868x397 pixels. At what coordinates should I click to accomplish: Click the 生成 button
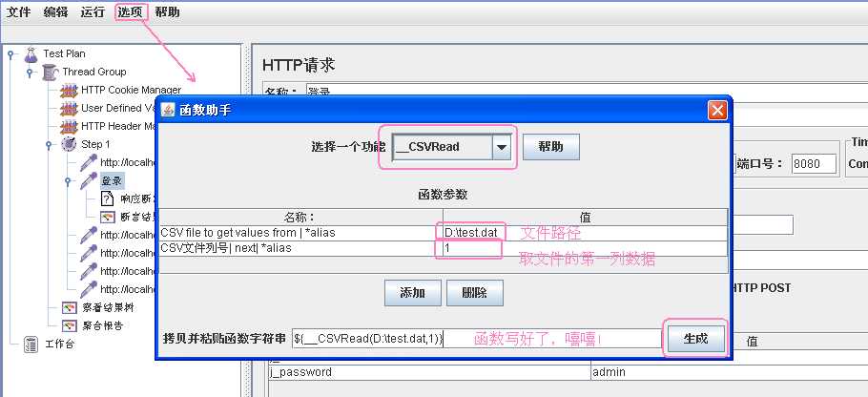tap(696, 338)
